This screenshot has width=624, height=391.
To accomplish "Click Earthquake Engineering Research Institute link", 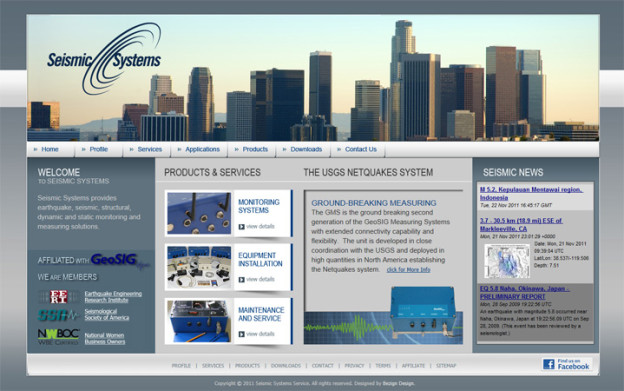I will click(113, 297).
